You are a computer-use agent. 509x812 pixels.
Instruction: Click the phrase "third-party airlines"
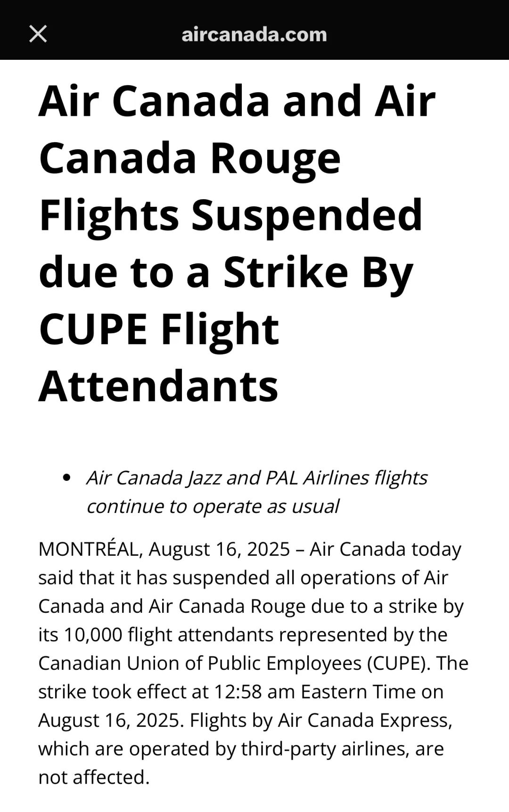(x=324, y=749)
